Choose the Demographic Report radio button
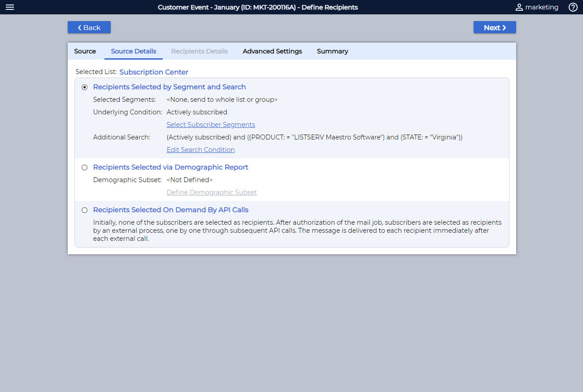The image size is (583, 392). click(84, 168)
